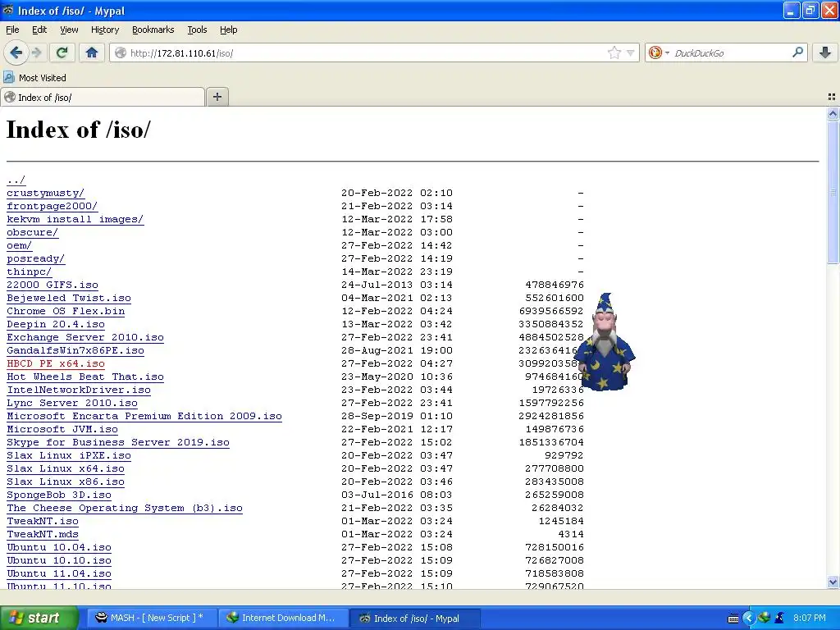Screen dimensions: 840x630
Task: Open the Most Visited bookmarks folder
Action: 35,78
